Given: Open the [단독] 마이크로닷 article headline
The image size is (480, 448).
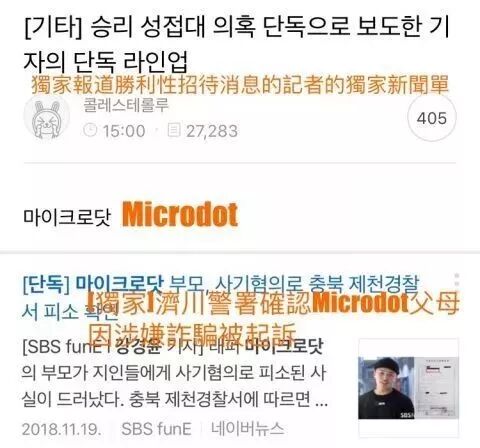Looking at the screenshot, I should point(221,297).
